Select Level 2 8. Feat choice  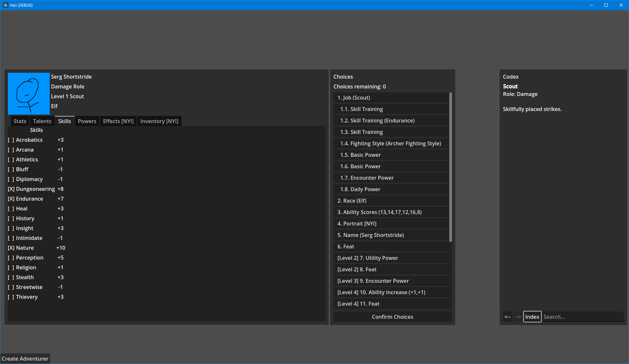pyautogui.click(x=391, y=270)
